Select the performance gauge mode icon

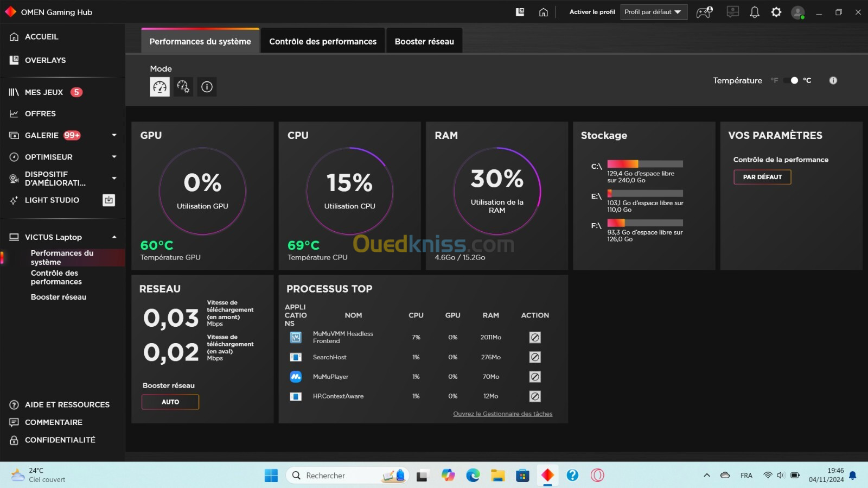[x=159, y=87]
